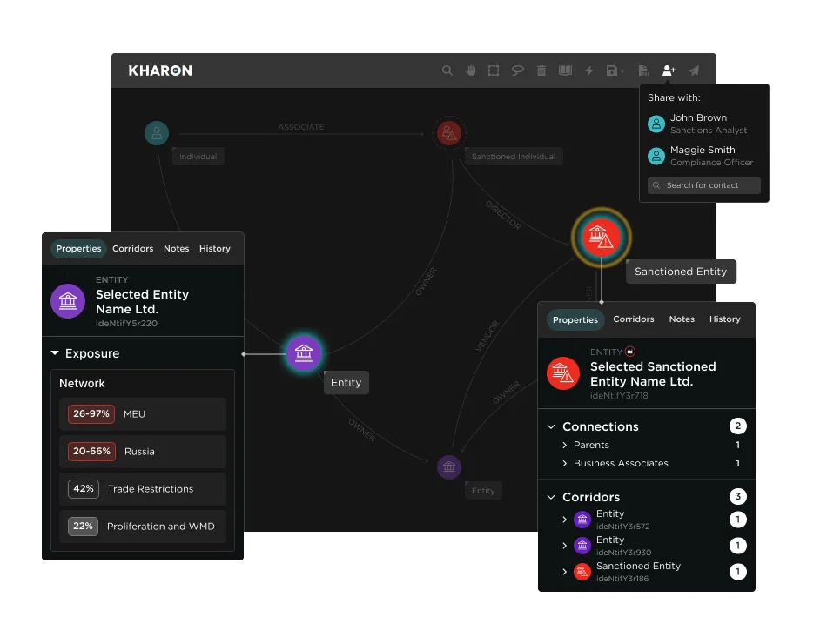Click Maggie Smith's avatar icon
The image size is (827, 644).
pyautogui.click(x=656, y=156)
